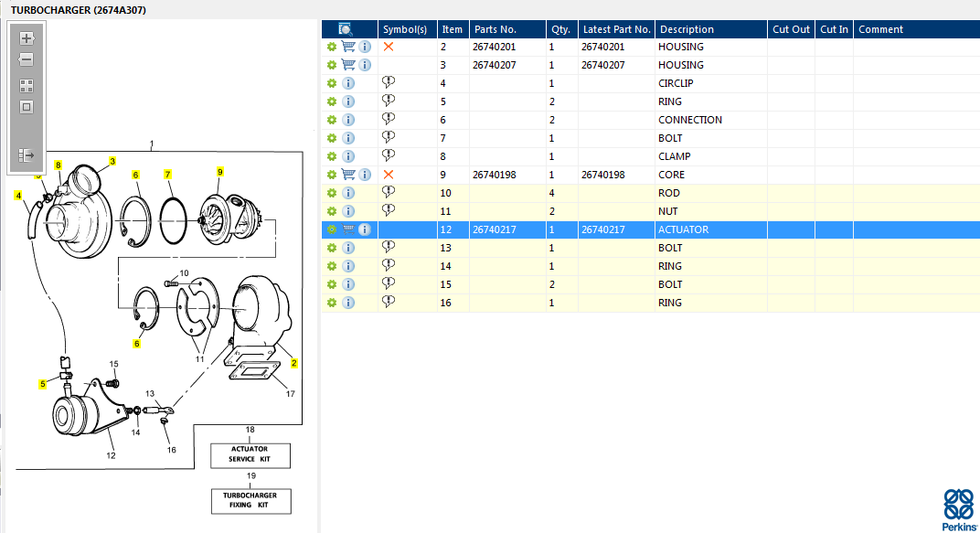Open the parts list search filter icon

point(346,29)
